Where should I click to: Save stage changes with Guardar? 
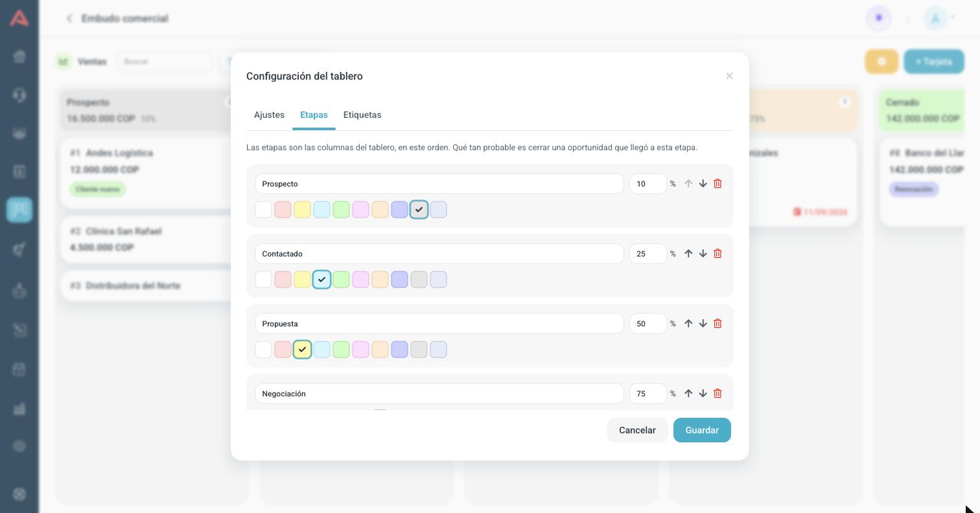702,430
